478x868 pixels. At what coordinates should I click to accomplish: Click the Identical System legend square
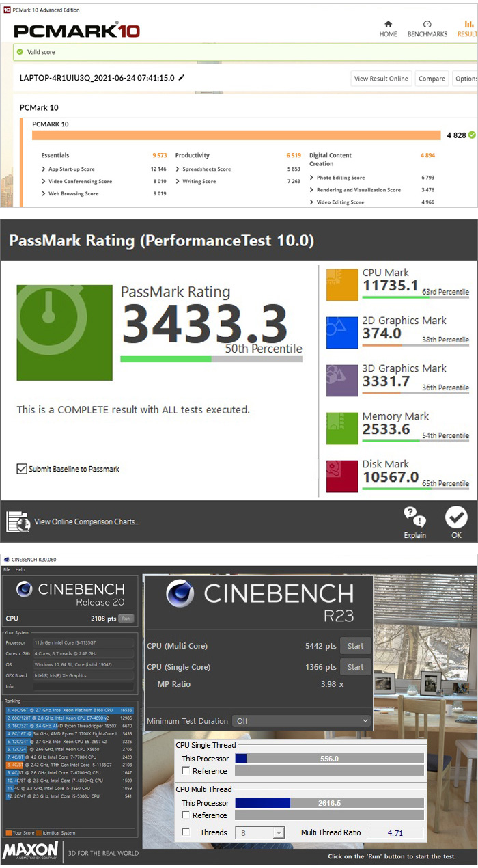point(39,833)
